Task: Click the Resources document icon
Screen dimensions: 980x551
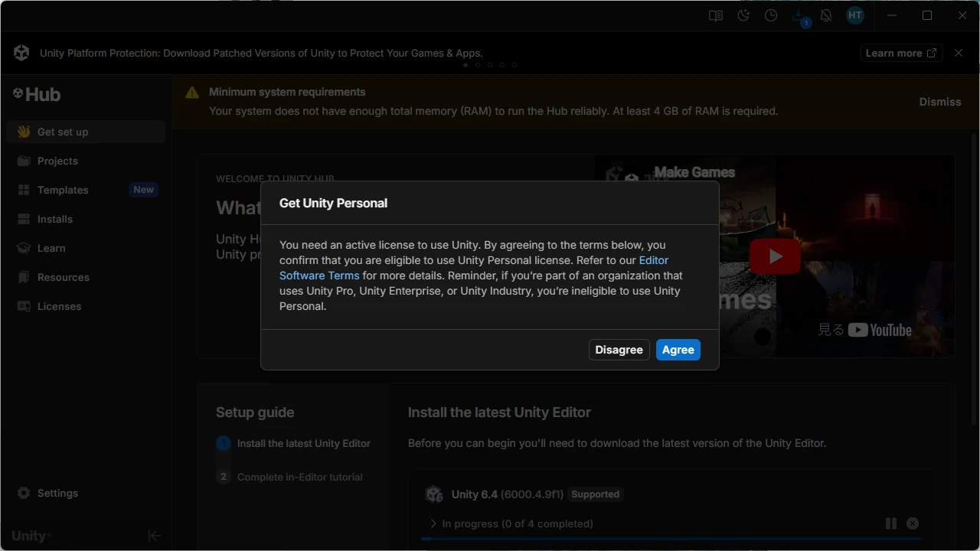Action: click(x=24, y=277)
